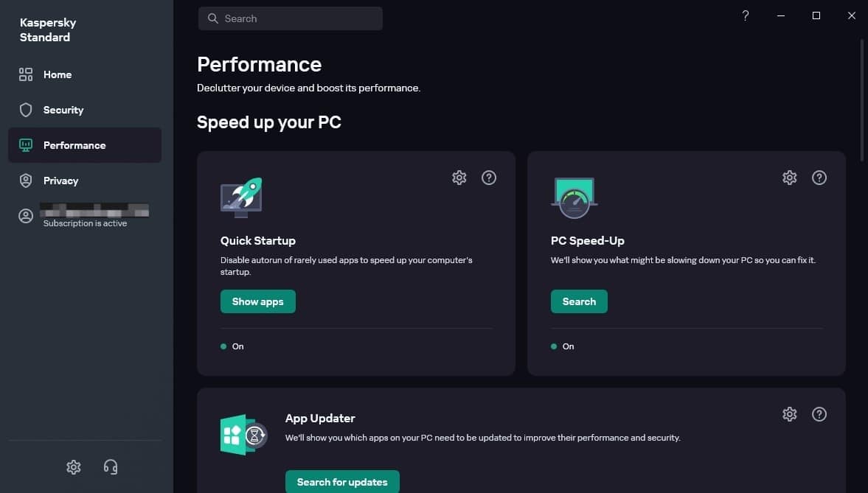The height and width of the screenshot is (493, 868).
Task: Click the Quick Startup help question mark
Action: point(489,178)
